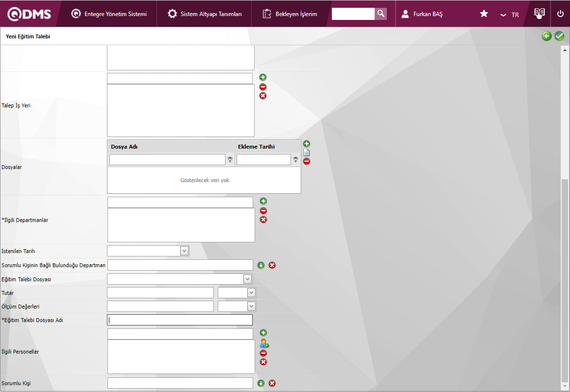Click Eğitim Talebi Dosyası Adı field
Screen dimensions: 570x392
[180, 320]
